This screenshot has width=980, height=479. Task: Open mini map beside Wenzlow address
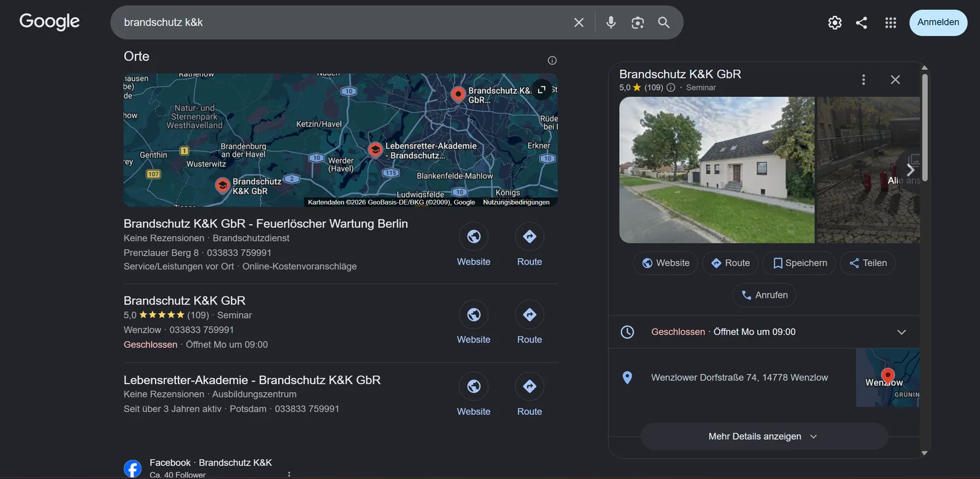click(x=888, y=377)
